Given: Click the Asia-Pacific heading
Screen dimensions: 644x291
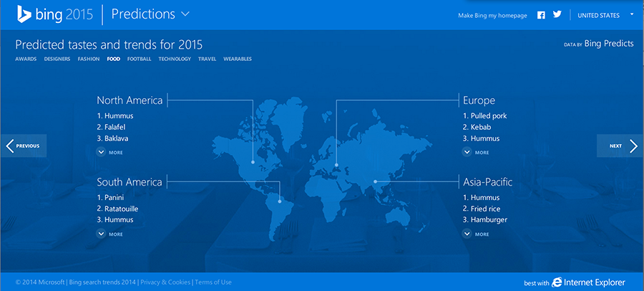Looking at the screenshot, I should tap(487, 182).
